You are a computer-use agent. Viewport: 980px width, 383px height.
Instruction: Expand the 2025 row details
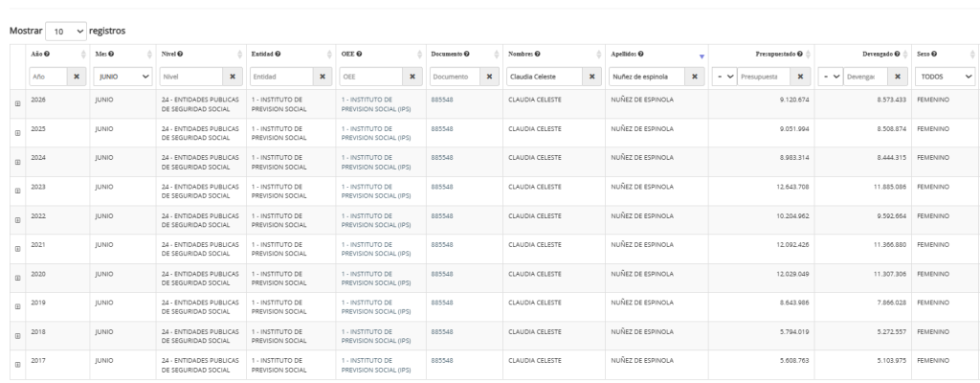click(17, 133)
